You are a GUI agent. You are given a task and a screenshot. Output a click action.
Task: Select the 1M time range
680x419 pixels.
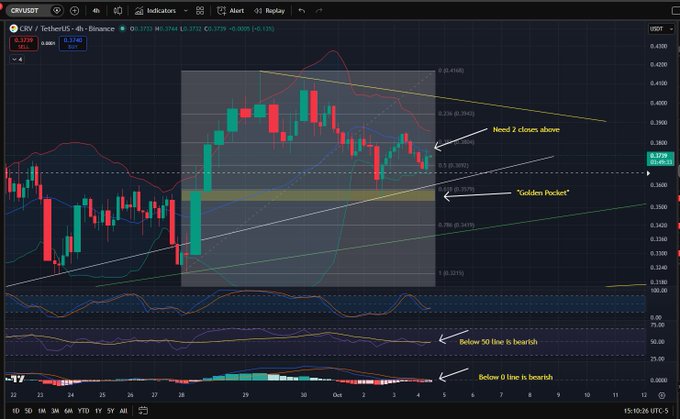(x=42, y=410)
